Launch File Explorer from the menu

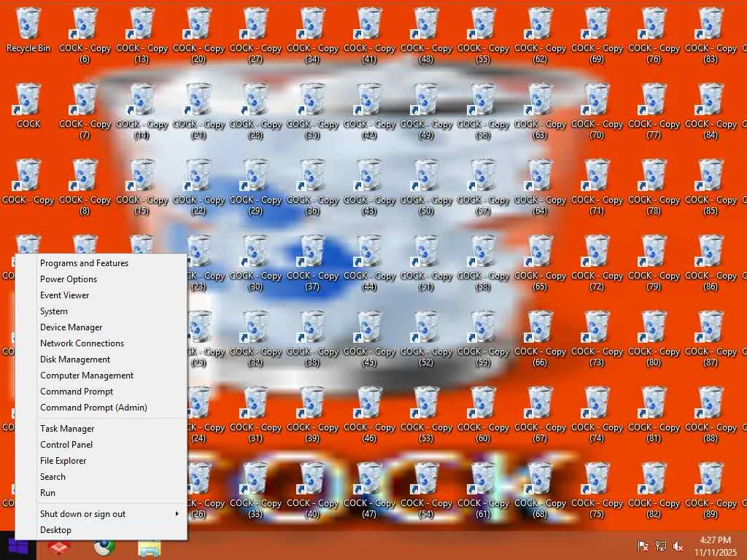pos(101,461)
